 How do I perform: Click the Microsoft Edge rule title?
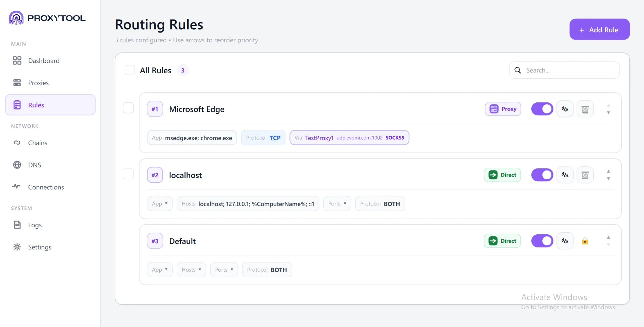coord(197,109)
